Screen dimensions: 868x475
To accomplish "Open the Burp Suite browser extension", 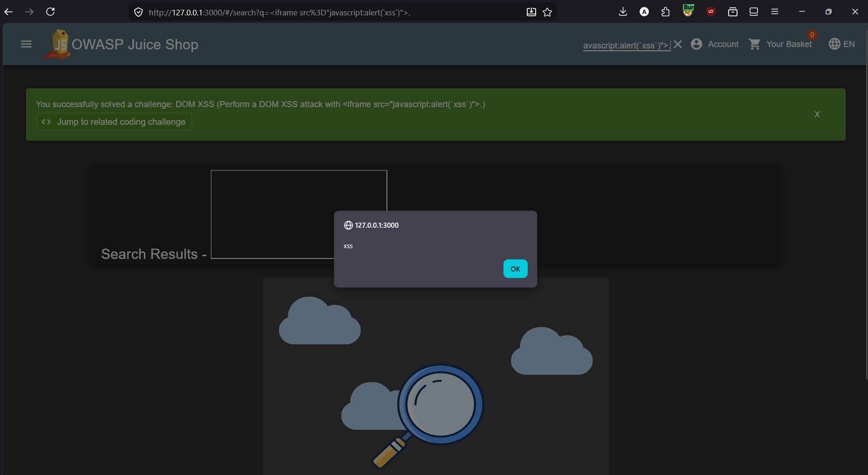I will click(688, 12).
